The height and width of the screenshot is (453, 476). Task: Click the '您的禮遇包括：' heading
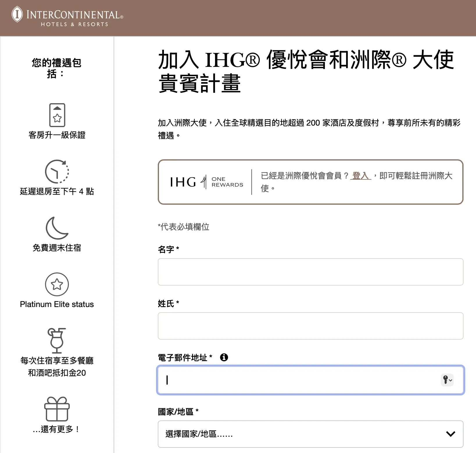pos(57,68)
